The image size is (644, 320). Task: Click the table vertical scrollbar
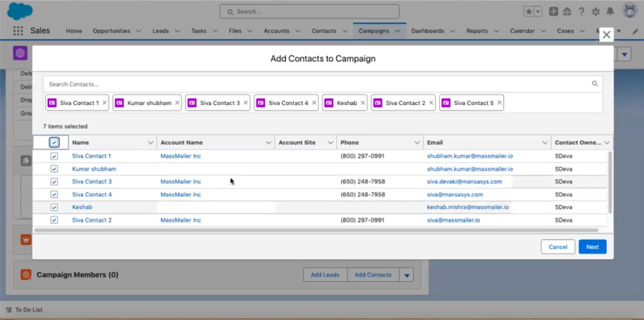[x=610, y=182]
